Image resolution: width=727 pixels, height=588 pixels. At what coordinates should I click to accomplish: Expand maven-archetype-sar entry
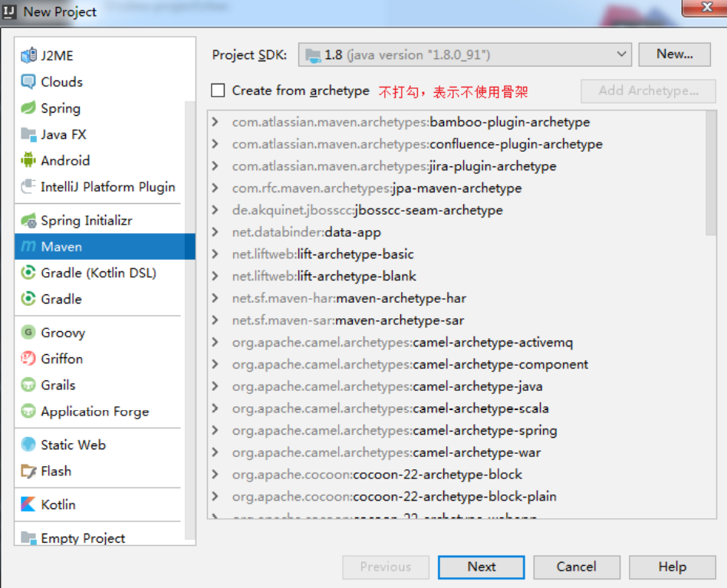click(x=215, y=320)
